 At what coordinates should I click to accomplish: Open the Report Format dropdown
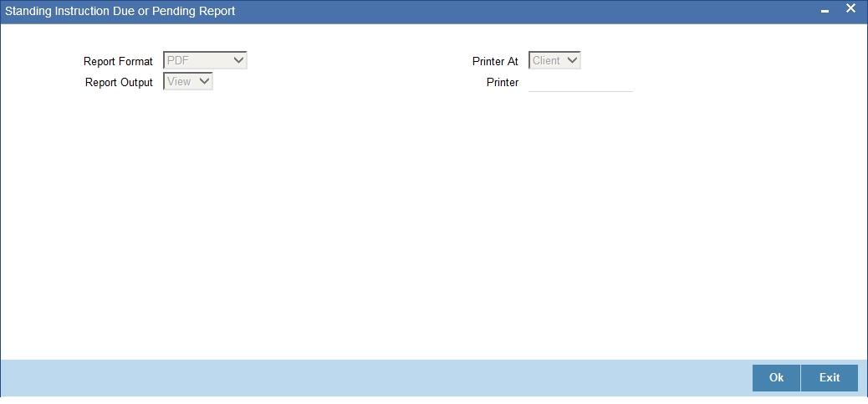[x=205, y=60]
